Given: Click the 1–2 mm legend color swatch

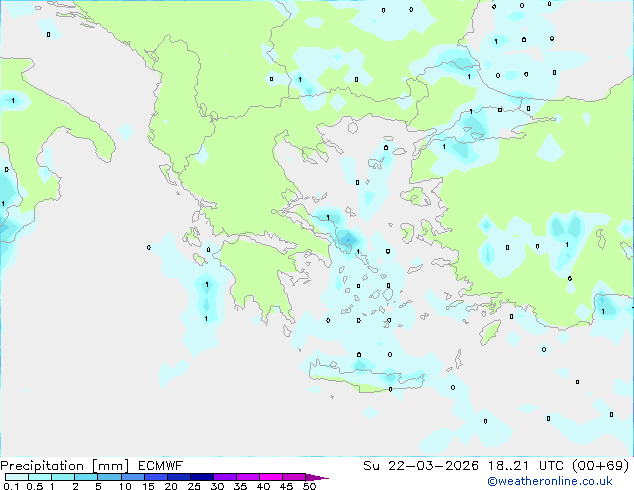Looking at the screenshot, I should coord(63,477).
